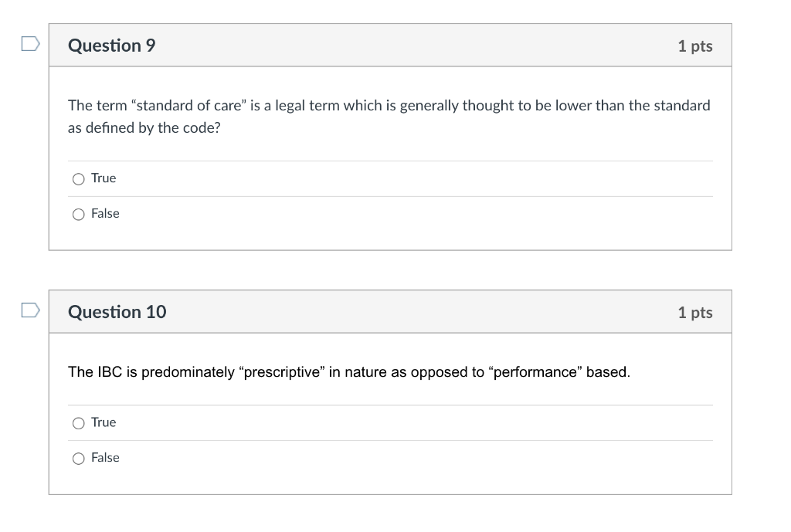Click the word "performance" in Question 10

coord(535,372)
